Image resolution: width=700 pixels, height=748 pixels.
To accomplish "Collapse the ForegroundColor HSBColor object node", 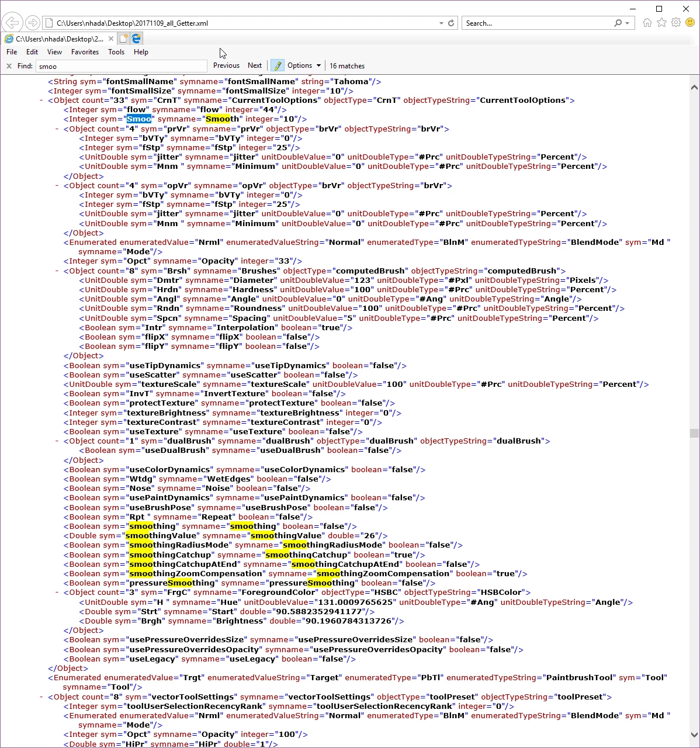I will (x=57, y=593).
